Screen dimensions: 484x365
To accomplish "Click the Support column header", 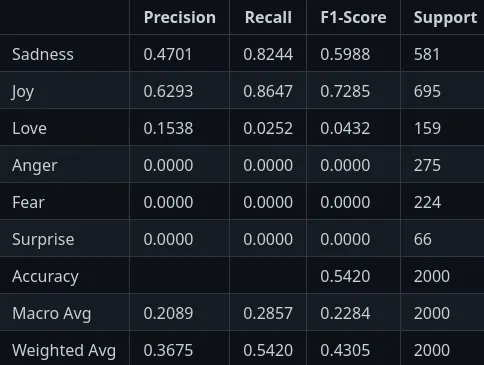I will click(445, 17).
